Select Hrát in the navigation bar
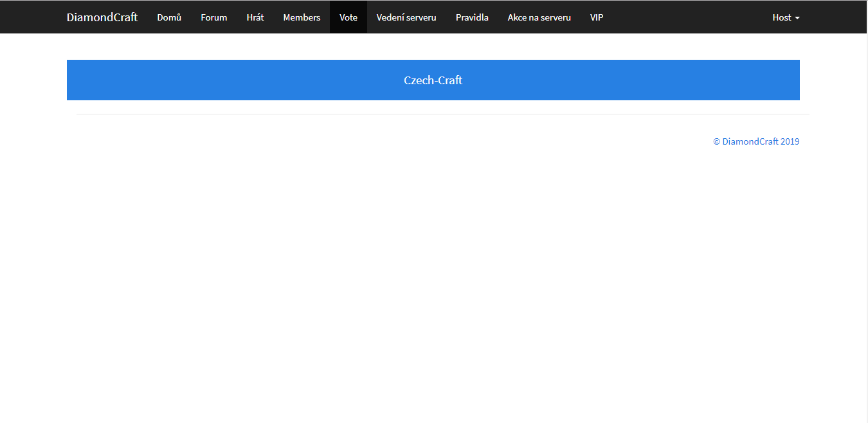The height and width of the screenshot is (423, 868). coord(255,17)
